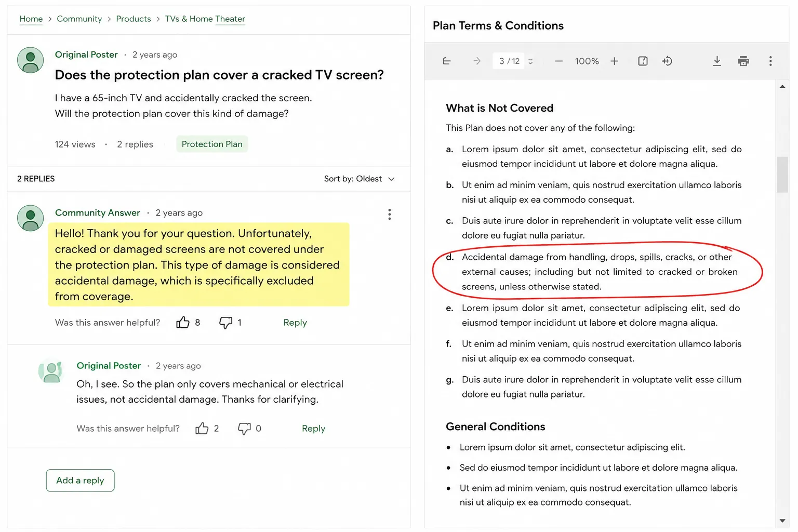Click the page number field 3 / 12
The image size is (798, 532).
509,61
